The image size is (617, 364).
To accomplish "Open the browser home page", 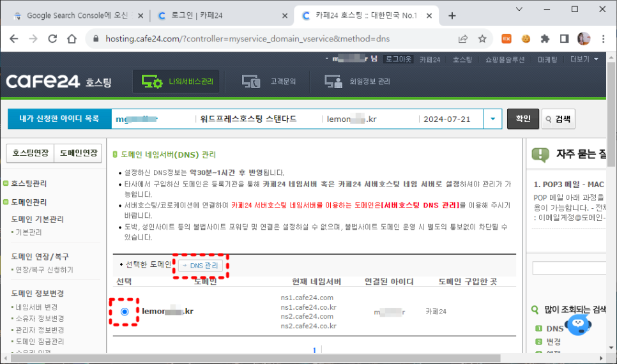I will (72, 38).
